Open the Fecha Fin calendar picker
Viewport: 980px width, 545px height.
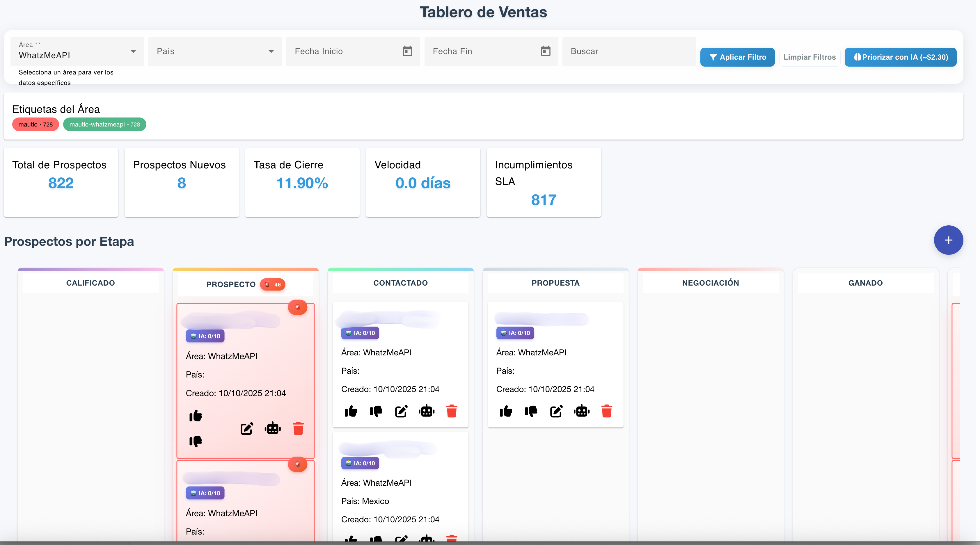point(546,51)
